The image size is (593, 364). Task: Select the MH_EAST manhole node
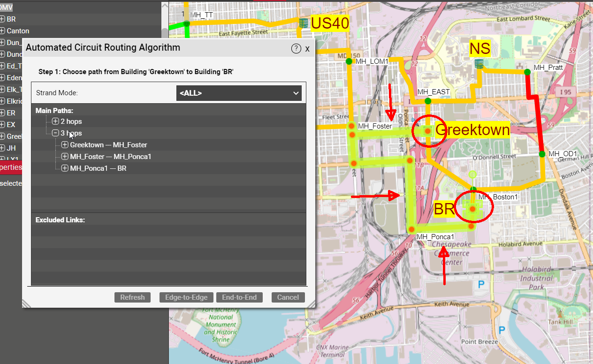(428, 101)
